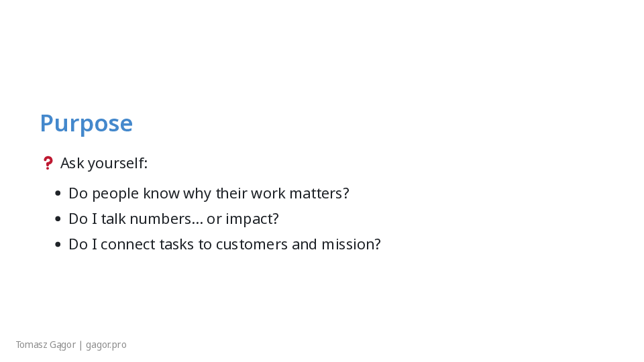Click the "Ask yourself:" text
Image resolution: width=644 pixels, height=362 pixels.
click(x=104, y=163)
